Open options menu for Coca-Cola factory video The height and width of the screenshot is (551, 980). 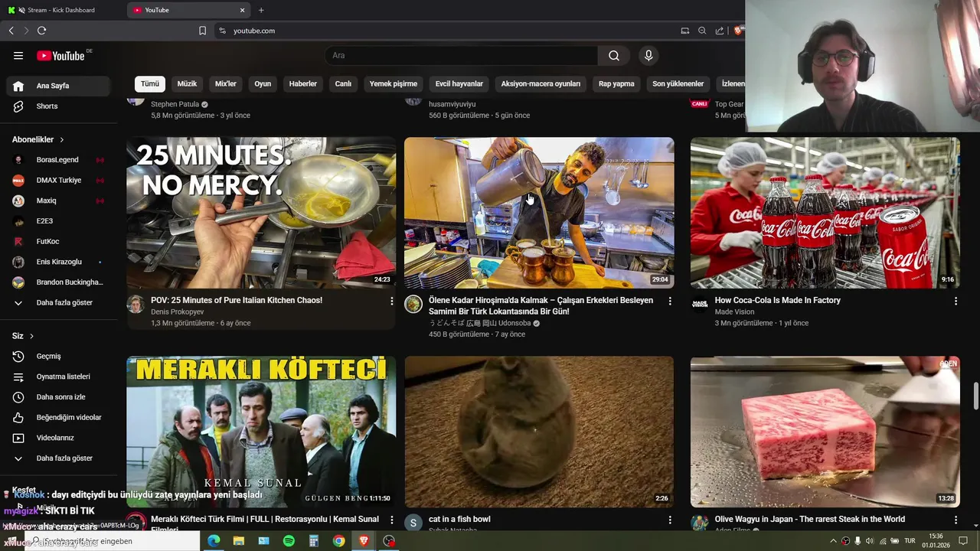click(955, 302)
